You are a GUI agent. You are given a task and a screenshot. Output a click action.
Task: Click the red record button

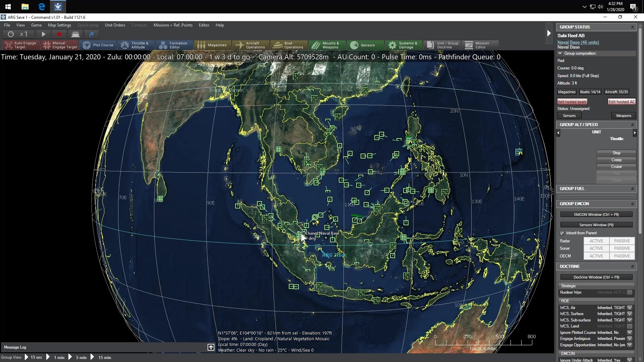click(x=59, y=34)
